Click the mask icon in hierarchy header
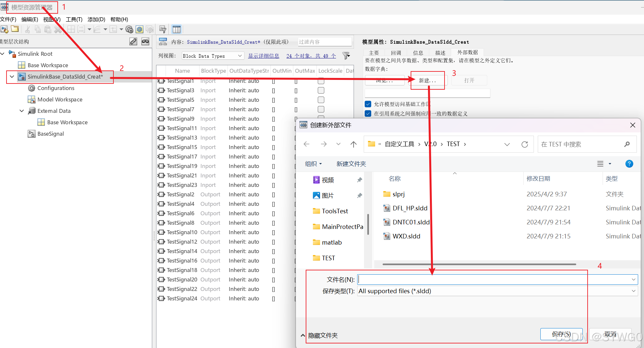 145,41
